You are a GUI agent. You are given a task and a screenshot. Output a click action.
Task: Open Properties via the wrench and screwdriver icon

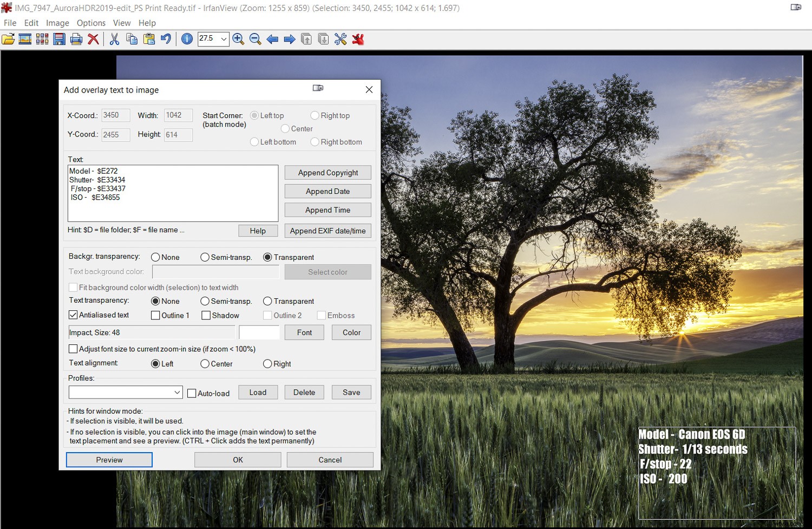click(x=340, y=38)
